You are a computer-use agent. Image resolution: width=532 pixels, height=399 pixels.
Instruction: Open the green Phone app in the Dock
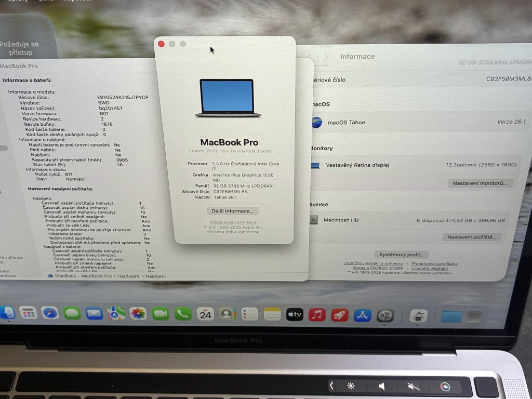(x=183, y=314)
